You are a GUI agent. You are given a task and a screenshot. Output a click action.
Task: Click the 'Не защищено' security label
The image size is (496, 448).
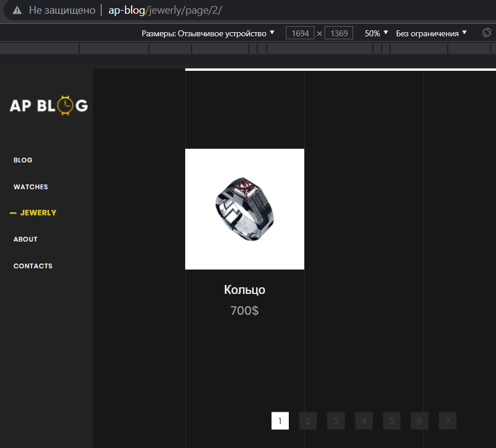pos(62,11)
